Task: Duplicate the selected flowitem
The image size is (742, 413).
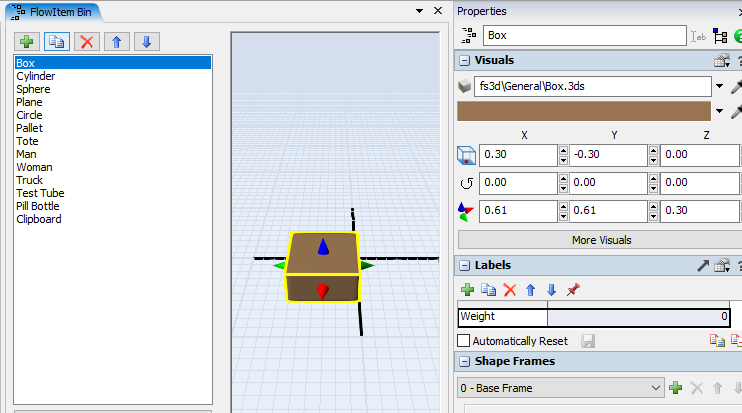Action: (x=57, y=41)
